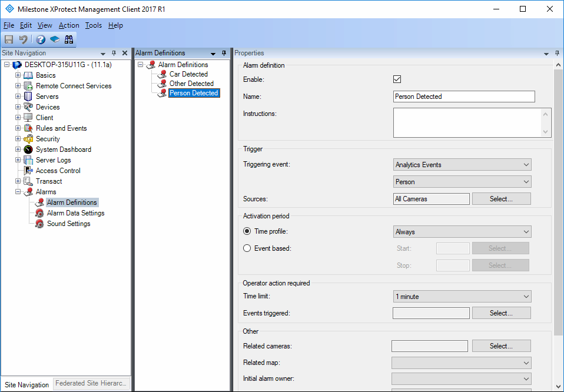Click the System Dashboard gauge icon
The image size is (564, 392).
pos(28,150)
